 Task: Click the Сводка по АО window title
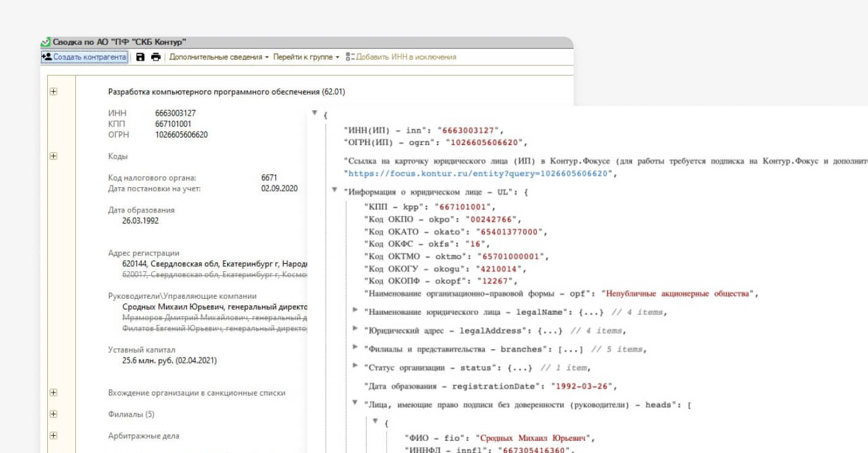click(x=119, y=42)
